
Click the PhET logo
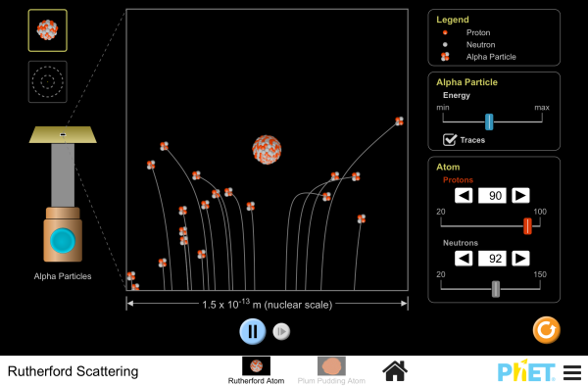click(x=526, y=372)
